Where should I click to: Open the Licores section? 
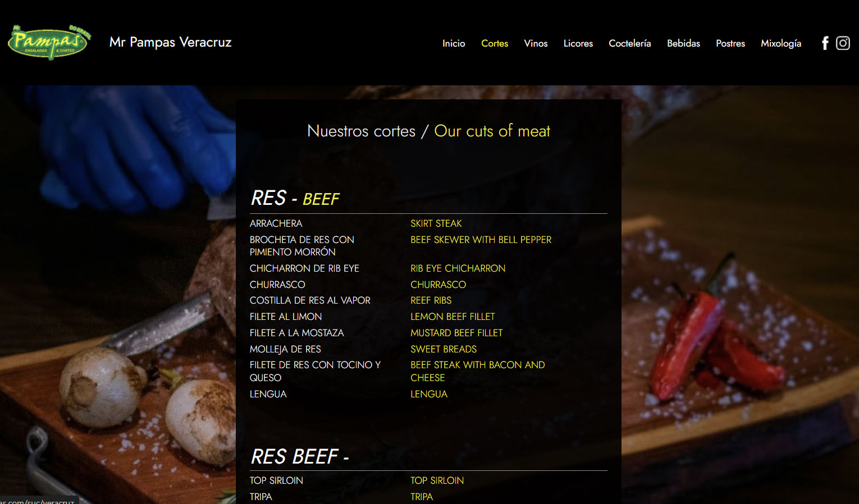[x=578, y=43]
